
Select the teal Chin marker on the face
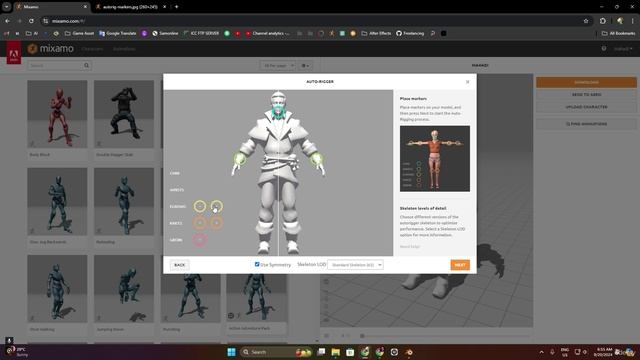coord(278,110)
